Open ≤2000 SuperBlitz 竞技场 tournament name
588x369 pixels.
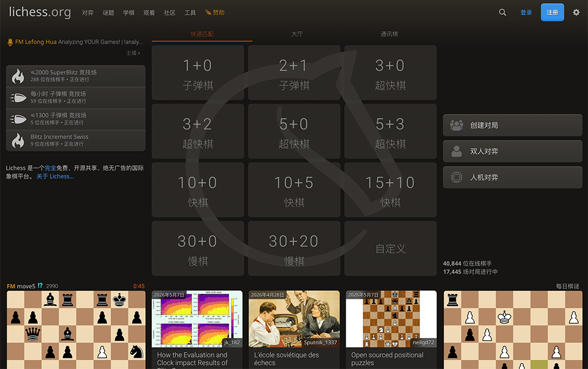coord(64,72)
